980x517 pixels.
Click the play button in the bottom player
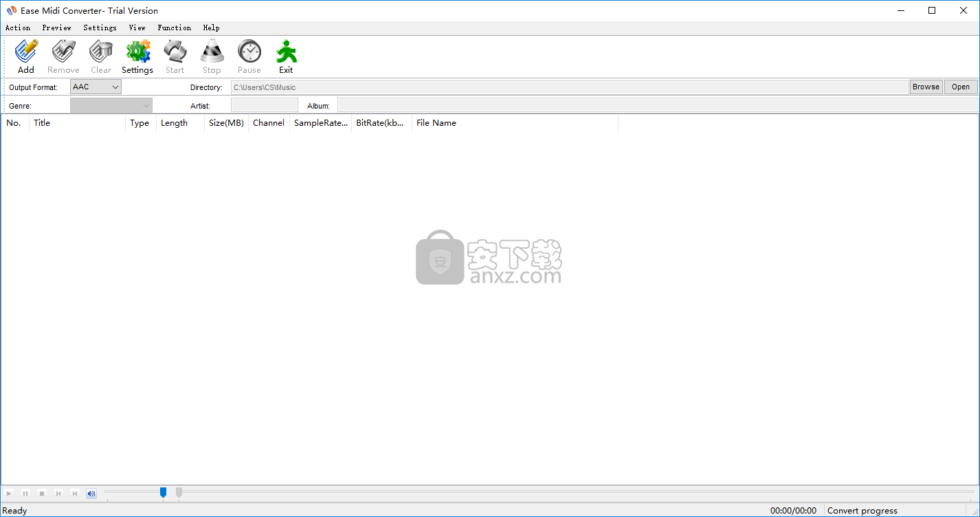tap(9, 494)
